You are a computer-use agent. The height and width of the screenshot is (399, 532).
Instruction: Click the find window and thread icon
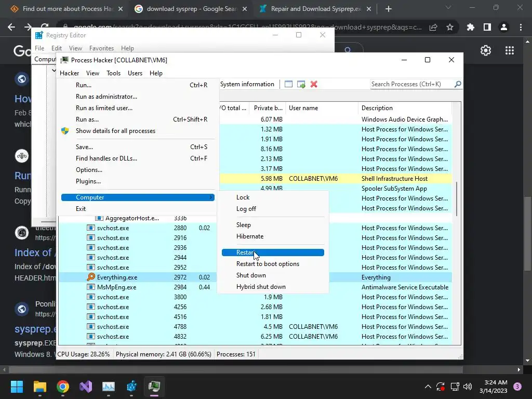point(301,84)
